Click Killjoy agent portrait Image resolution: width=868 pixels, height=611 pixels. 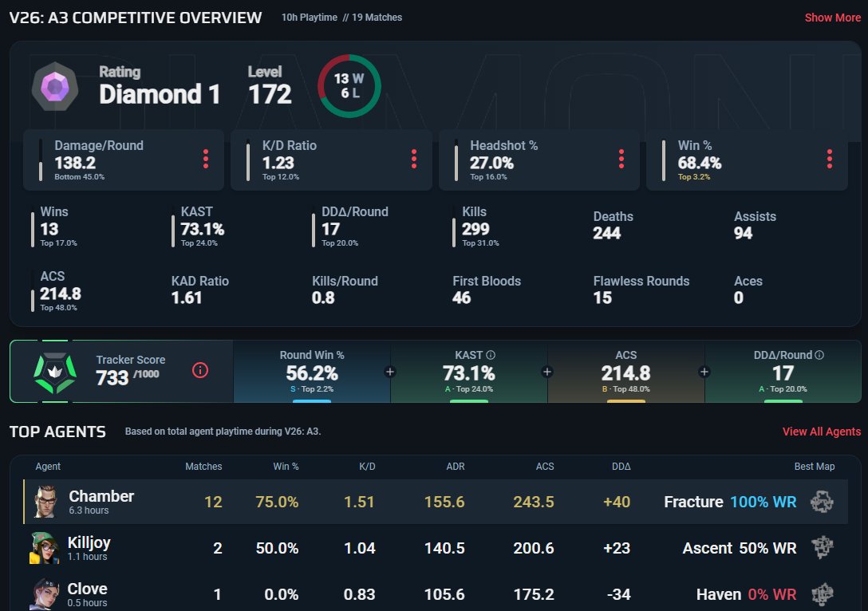[x=45, y=548]
